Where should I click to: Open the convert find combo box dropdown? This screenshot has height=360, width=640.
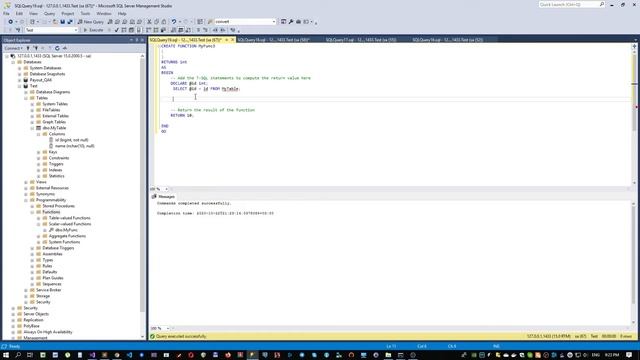(x=274, y=22)
